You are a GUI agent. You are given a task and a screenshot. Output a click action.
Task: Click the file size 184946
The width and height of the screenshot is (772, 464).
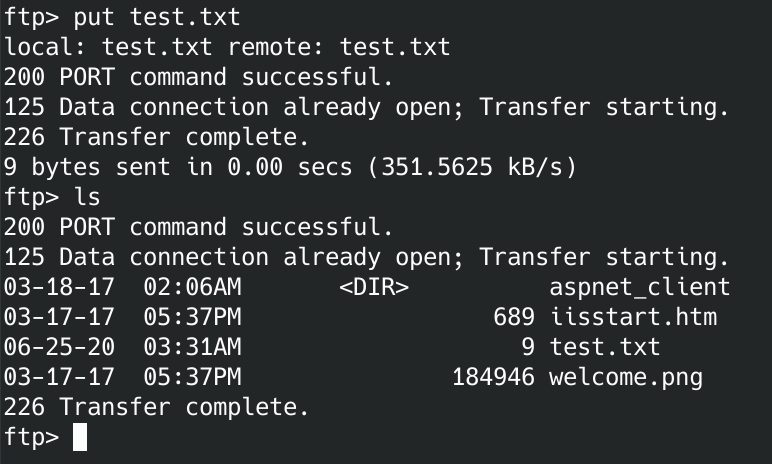(x=493, y=378)
